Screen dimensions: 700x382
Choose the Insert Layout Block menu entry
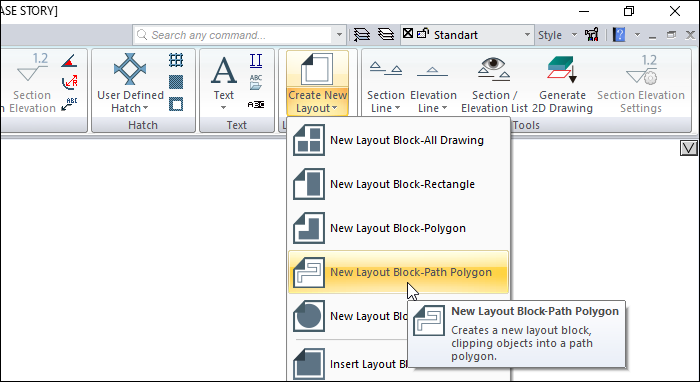pos(349,364)
